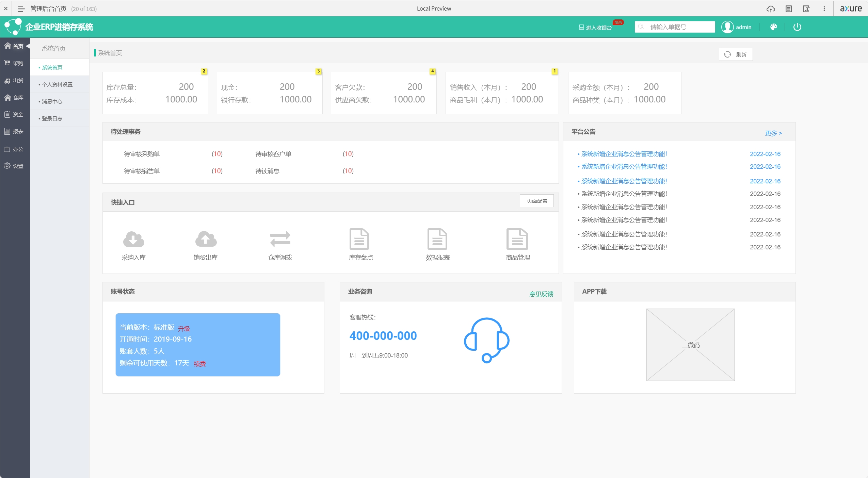Click the yellow note marker numbered 2
Screen dimensions: 868x478
204,71
